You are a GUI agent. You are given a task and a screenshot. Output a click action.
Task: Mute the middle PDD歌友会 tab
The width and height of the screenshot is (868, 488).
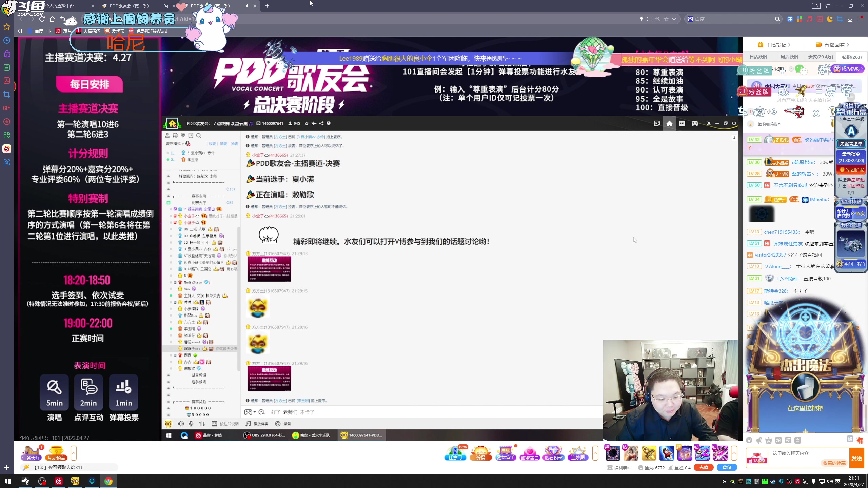point(166,6)
